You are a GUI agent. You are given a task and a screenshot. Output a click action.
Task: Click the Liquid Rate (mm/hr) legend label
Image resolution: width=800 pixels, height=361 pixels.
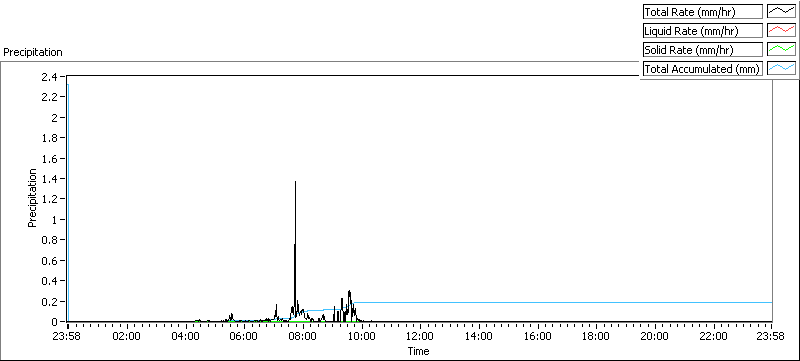click(702, 31)
